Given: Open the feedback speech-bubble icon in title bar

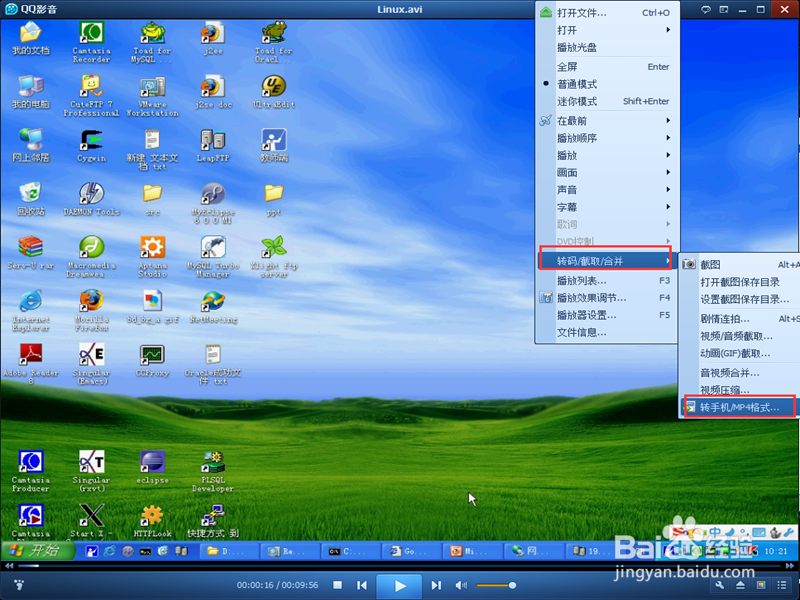Looking at the screenshot, I should [x=706, y=10].
